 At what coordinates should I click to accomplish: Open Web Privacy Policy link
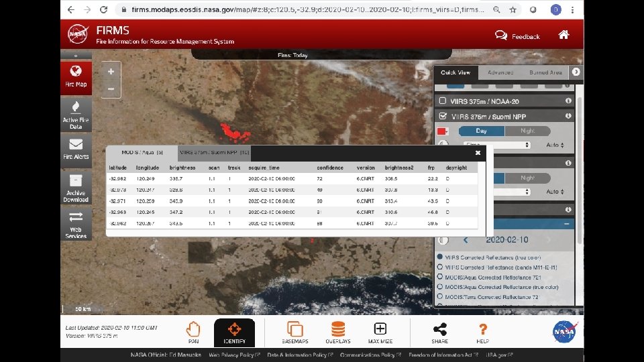pos(234,355)
